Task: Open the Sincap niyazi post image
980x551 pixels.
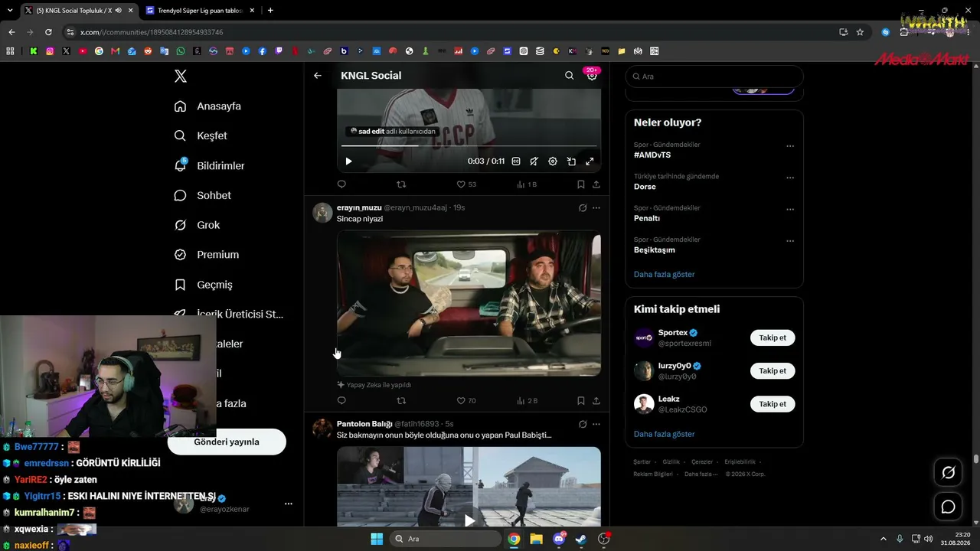Action: (469, 303)
